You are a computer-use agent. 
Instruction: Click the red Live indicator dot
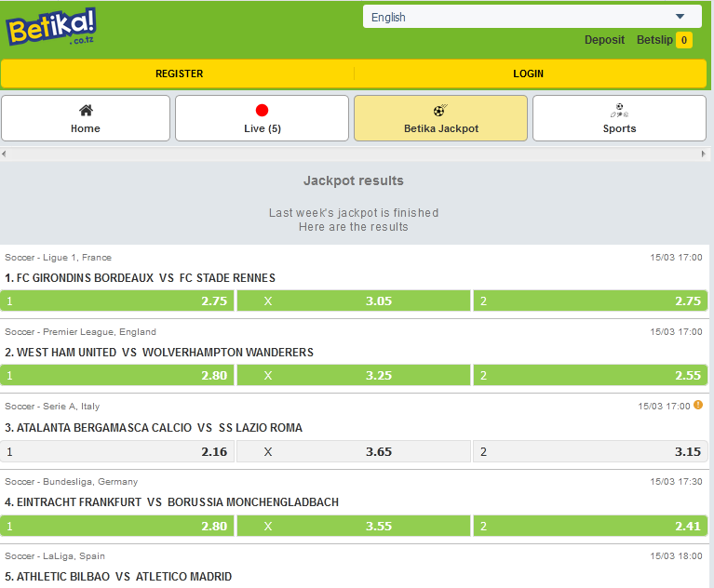[262, 110]
